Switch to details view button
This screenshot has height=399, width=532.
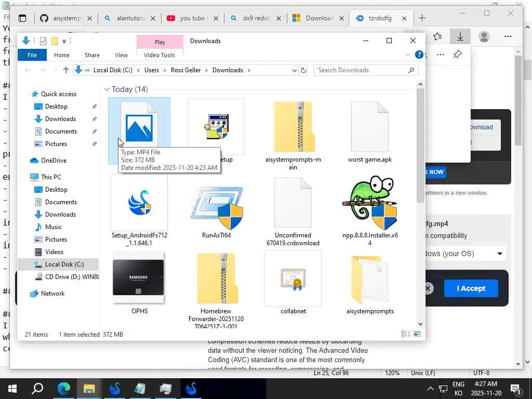pyautogui.click(x=406, y=334)
